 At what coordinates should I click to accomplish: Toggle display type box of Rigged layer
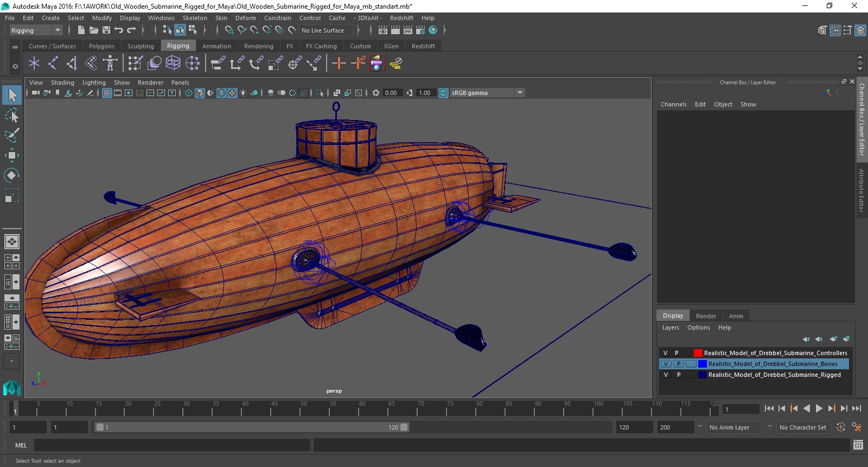(x=690, y=375)
